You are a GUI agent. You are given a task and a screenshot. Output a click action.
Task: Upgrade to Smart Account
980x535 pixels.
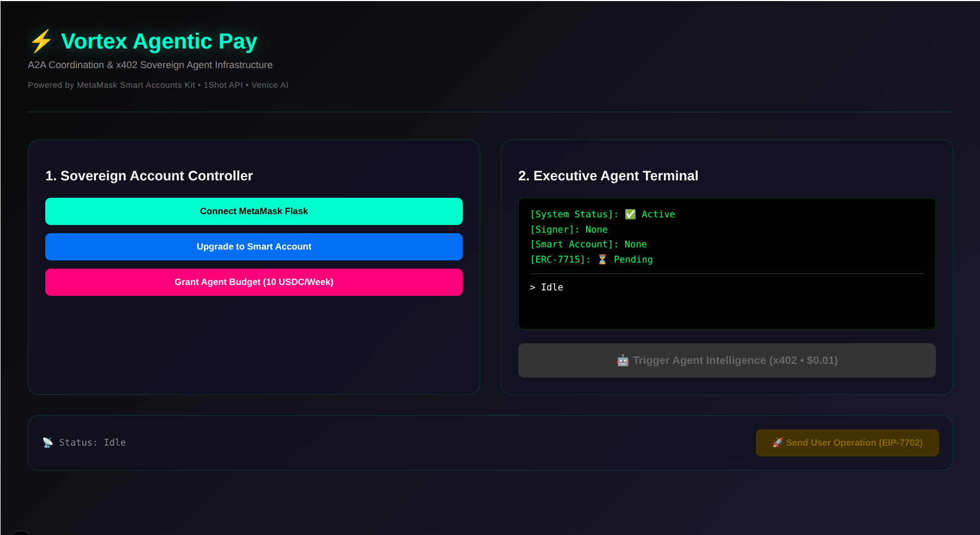click(x=254, y=247)
